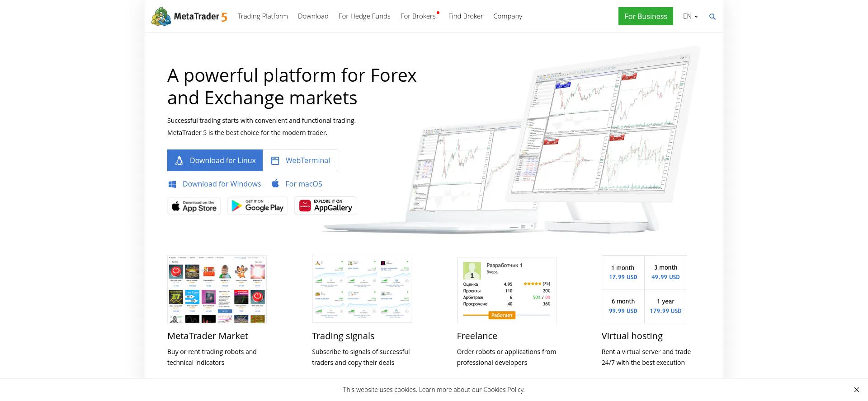The height and width of the screenshot is (401, 868).
Task: Click the Freelance developer card image
Action: click(507, 290)
